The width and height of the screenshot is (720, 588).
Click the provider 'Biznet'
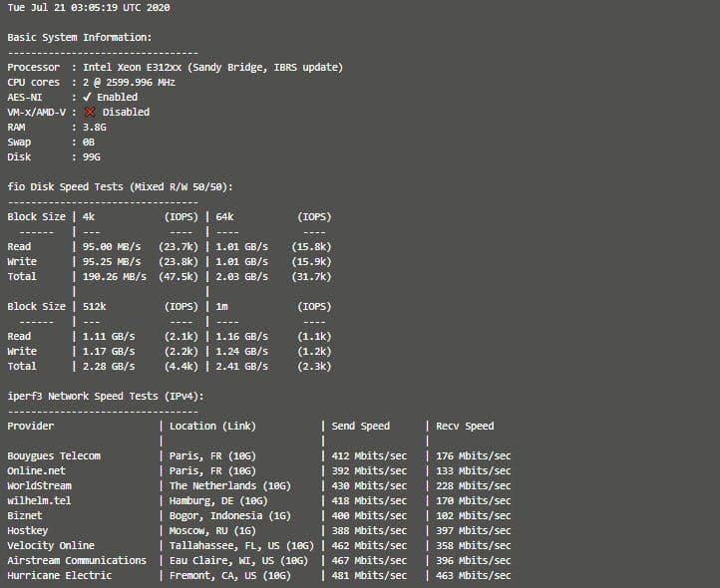[x=25, y=515]
